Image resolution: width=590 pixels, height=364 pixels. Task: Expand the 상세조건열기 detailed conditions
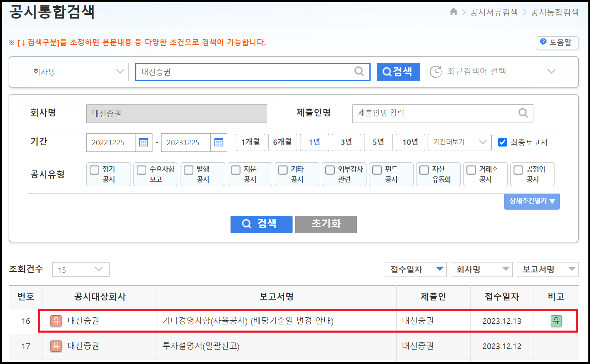tap(532, 201)
